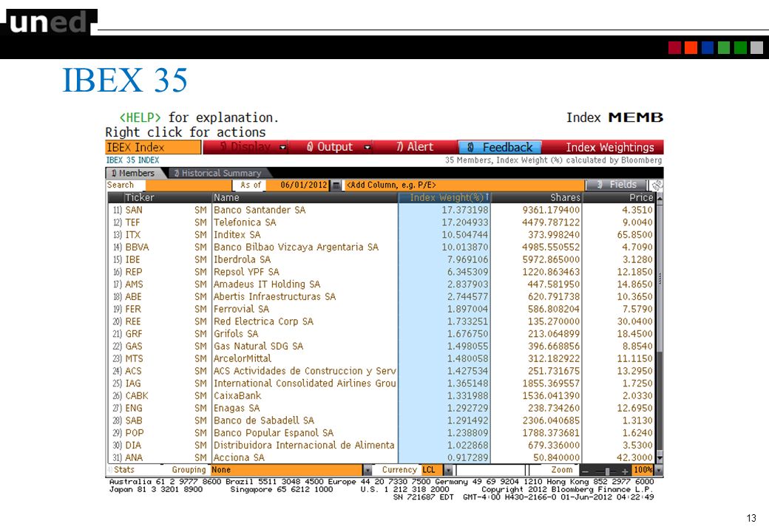Click the IBEX Index security field
Image resolution: width=769 pixels, height=532 pixels.
153,148
